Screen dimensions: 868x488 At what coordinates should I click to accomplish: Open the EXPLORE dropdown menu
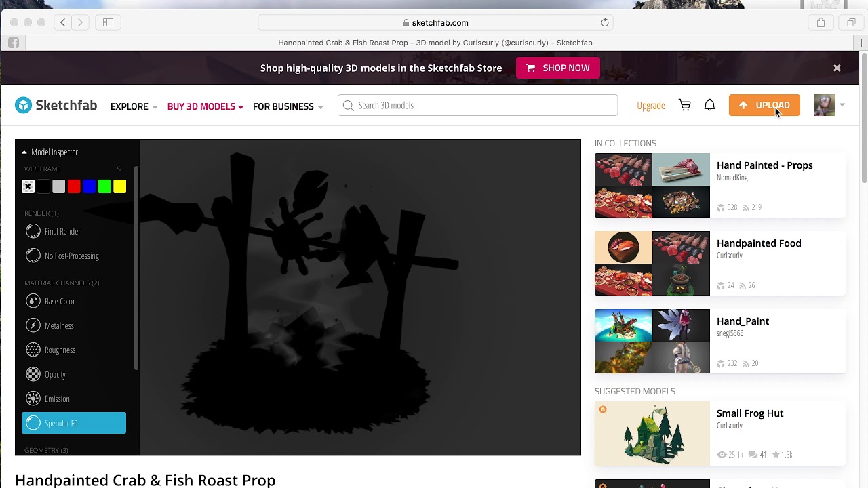point(134,106)
